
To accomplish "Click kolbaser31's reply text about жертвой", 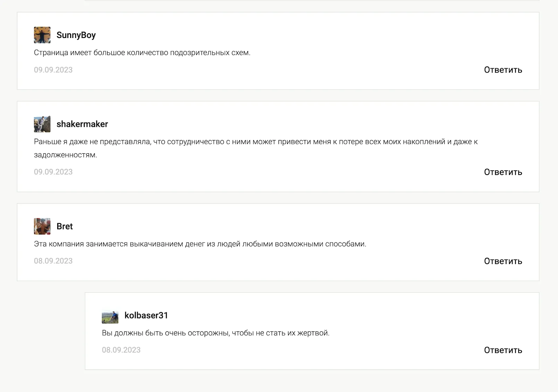I will [216, 333].
